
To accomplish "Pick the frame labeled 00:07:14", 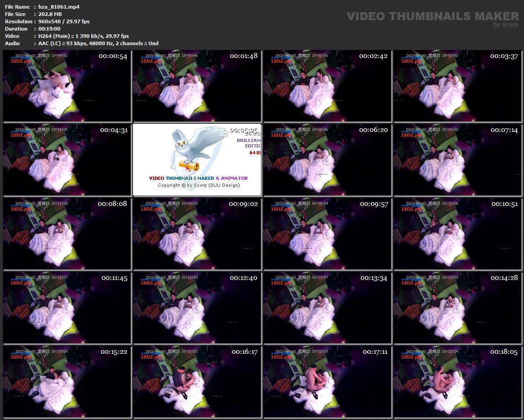I will (457, 160).
